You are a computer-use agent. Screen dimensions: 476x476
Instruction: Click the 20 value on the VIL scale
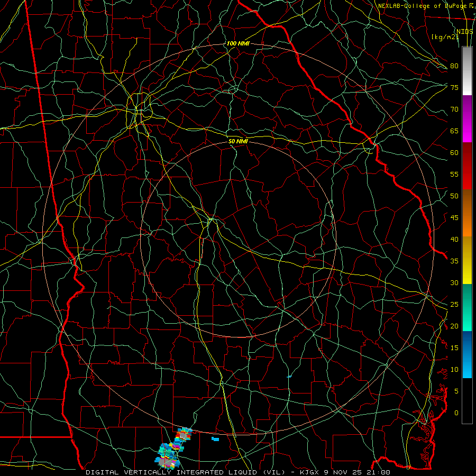454,326
